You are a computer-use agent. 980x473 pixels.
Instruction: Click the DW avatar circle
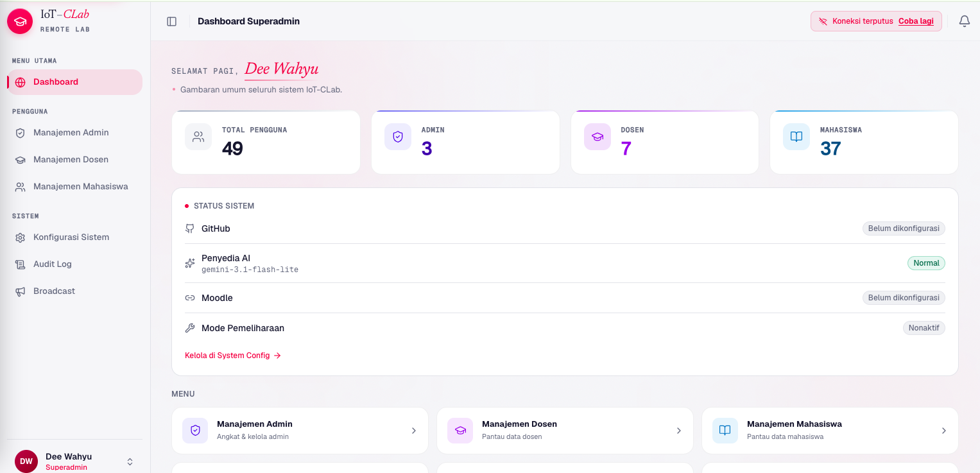(26, 461)
